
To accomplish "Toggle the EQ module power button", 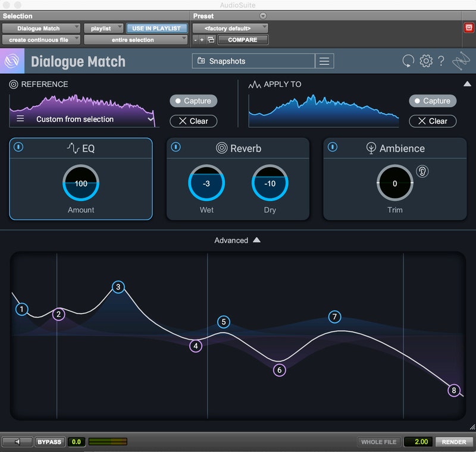I will point(18,147).
